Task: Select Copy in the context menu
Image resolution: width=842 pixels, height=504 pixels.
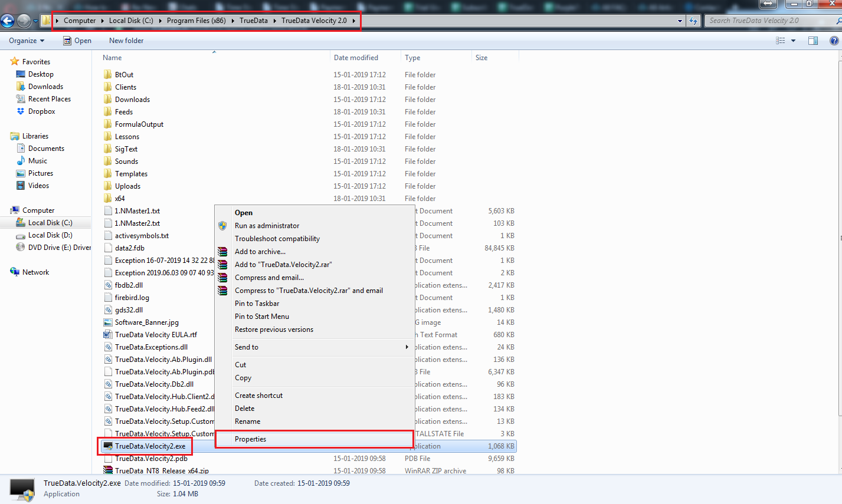Action: pyautogui.click(x=314, y=378)
